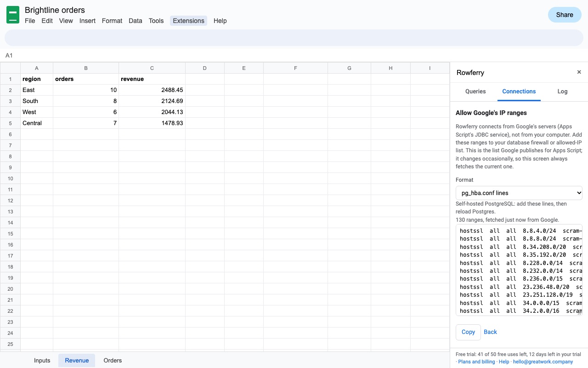Select the Revenue sheet tab
This screenshot has height=368, width=588.
click(x=77, y=361)
